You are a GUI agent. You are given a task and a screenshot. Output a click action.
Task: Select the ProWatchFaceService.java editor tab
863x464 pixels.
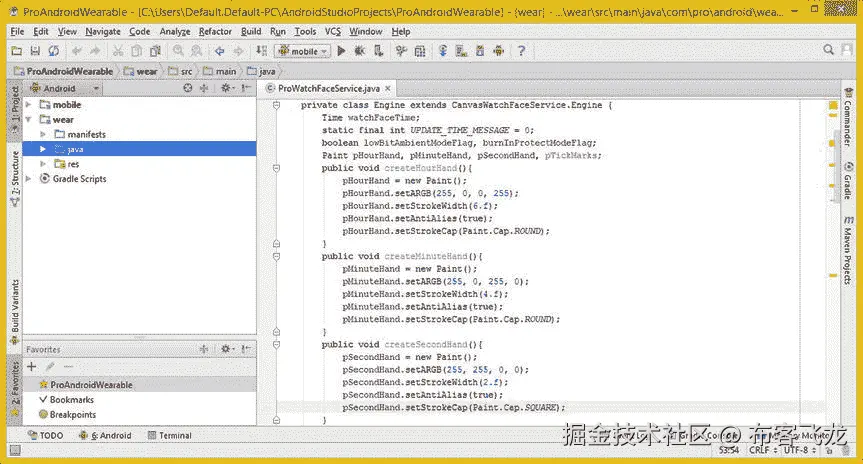pyautogui.click(x=328, y=88)
